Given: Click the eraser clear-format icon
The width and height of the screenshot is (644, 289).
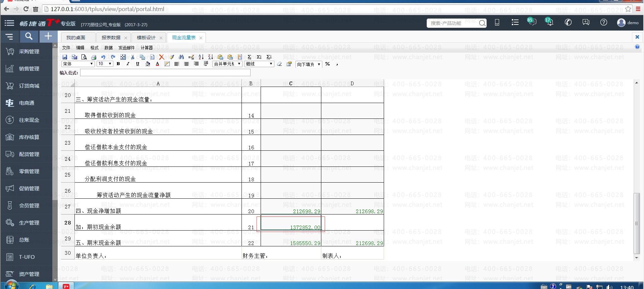Looking at the screenshot, I should point(279,64).
